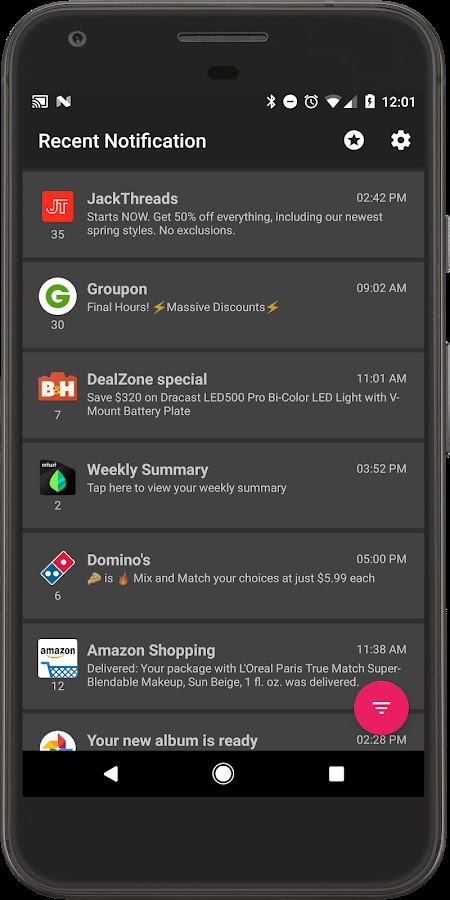Tap the pink filter floating button
The width and height of the screenshot is (450, 900).
tap(381, 708)
